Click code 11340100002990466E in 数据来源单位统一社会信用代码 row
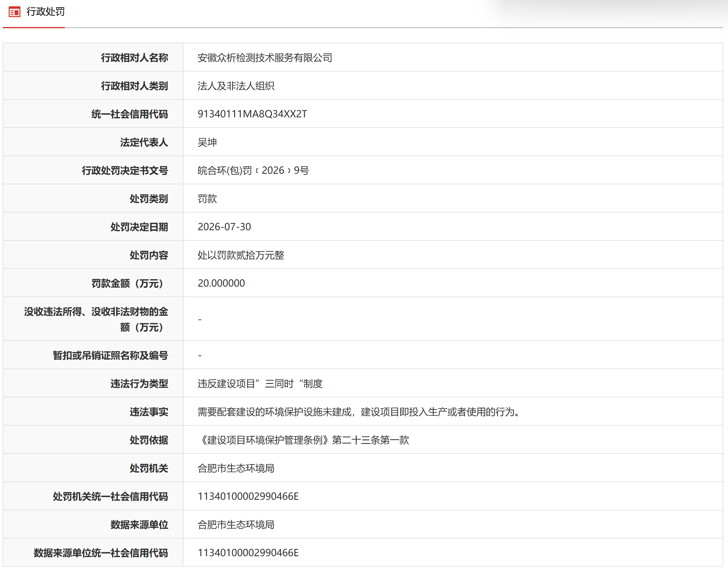The image size is (728, 579). tap(248, 553)
